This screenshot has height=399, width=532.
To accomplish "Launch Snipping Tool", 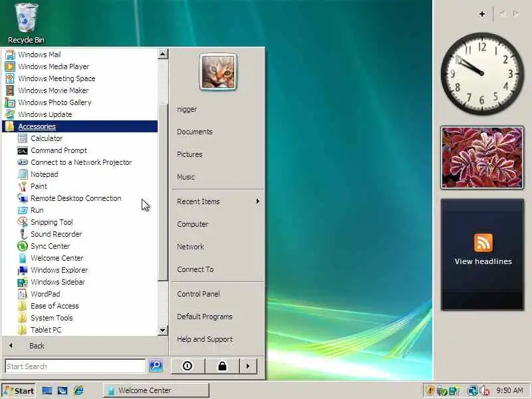I will tap(80, 222).
